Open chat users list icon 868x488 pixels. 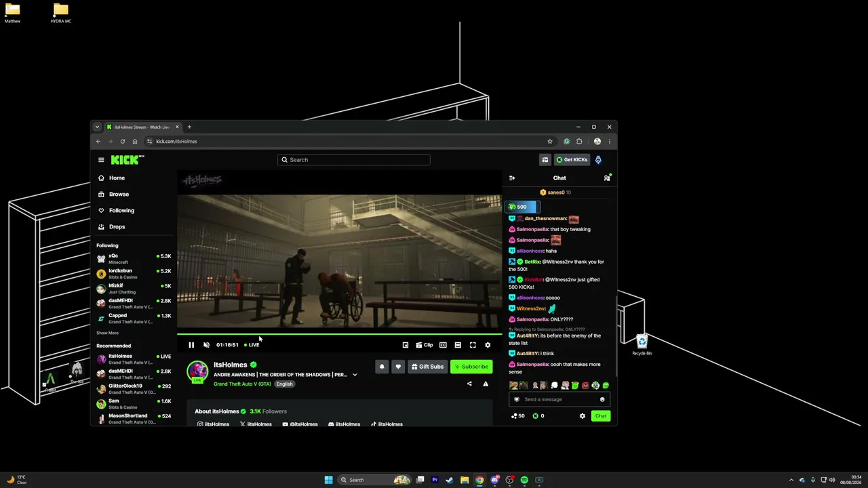pyautogui.click(x=607, y=178)
